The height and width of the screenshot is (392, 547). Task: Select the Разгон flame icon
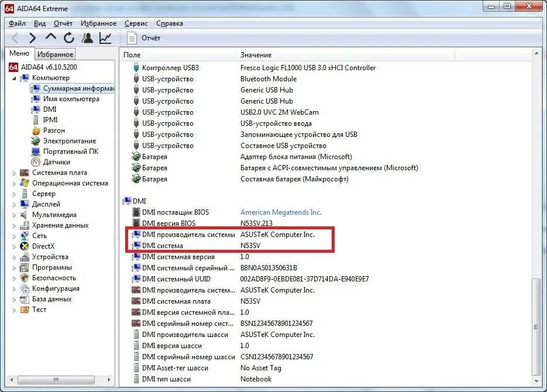36,130
